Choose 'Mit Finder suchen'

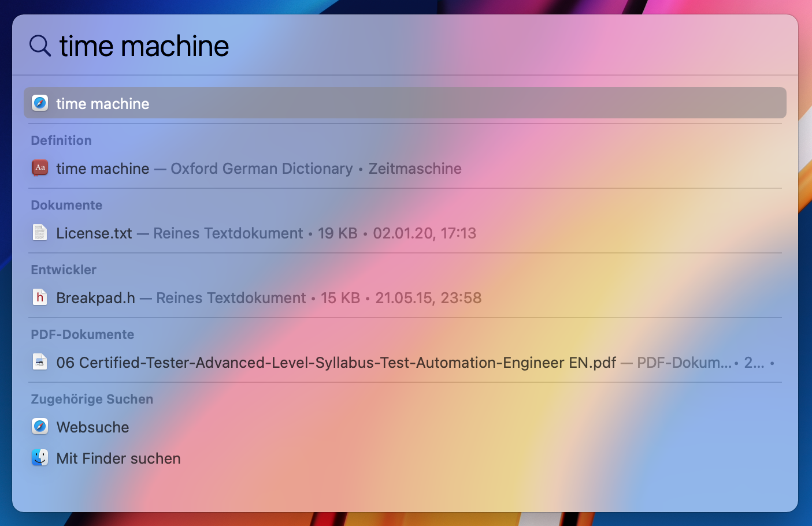pos(405,458)
